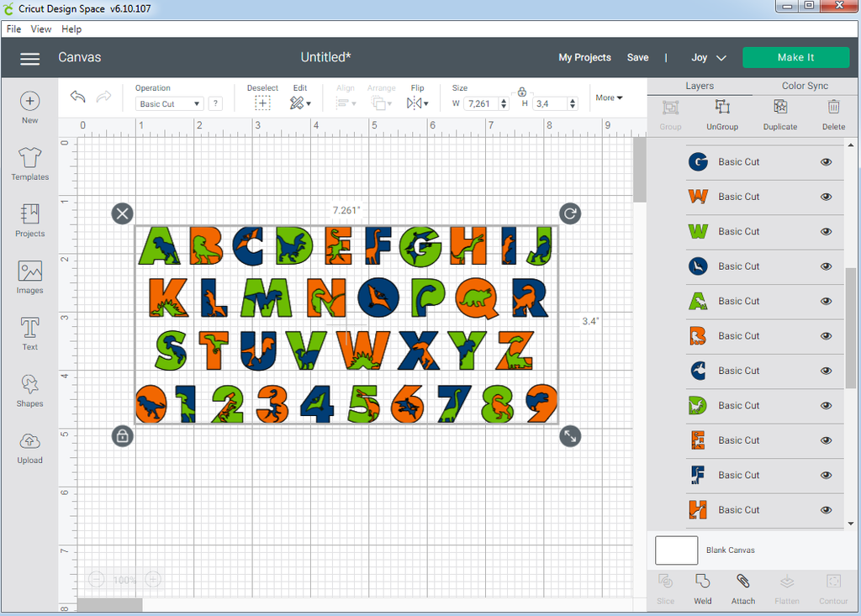Select the Text tool in the sidebar
This screenshot has width=861, height=616.
pyautogui.click(x=29, y=334)
